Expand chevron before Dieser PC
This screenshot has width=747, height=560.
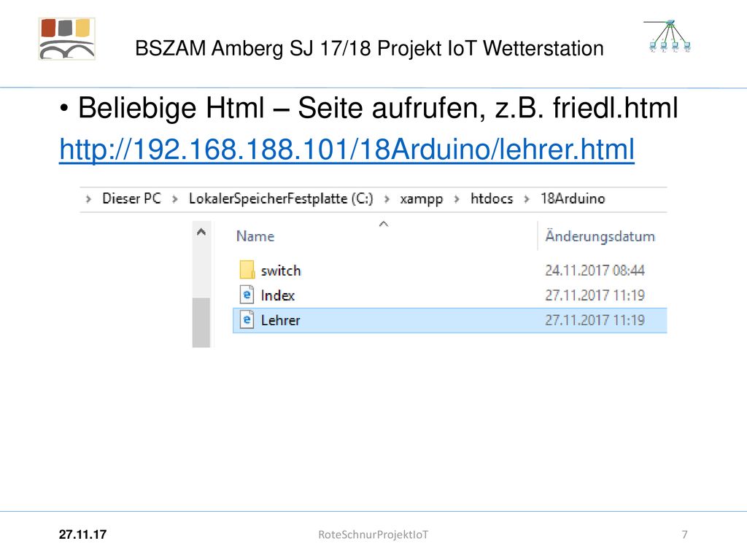point(88,199)
